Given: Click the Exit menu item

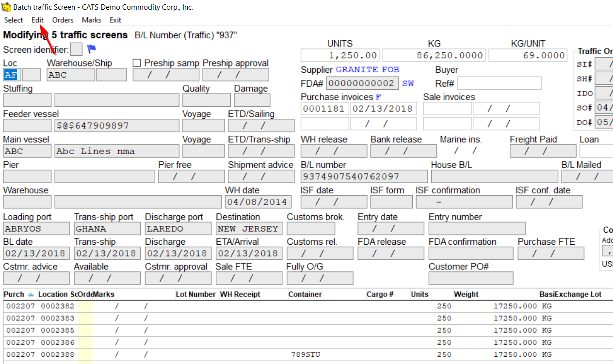Looking at the screenshot, I should (115, 20).
